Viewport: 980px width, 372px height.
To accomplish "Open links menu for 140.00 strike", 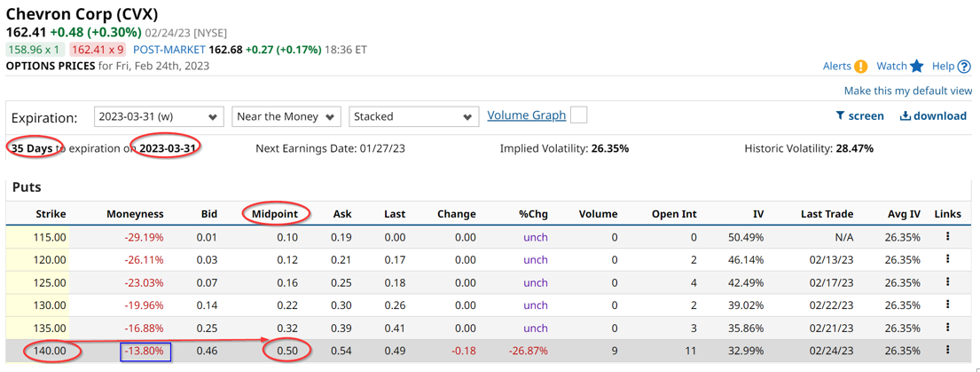I will click(947, 351).
